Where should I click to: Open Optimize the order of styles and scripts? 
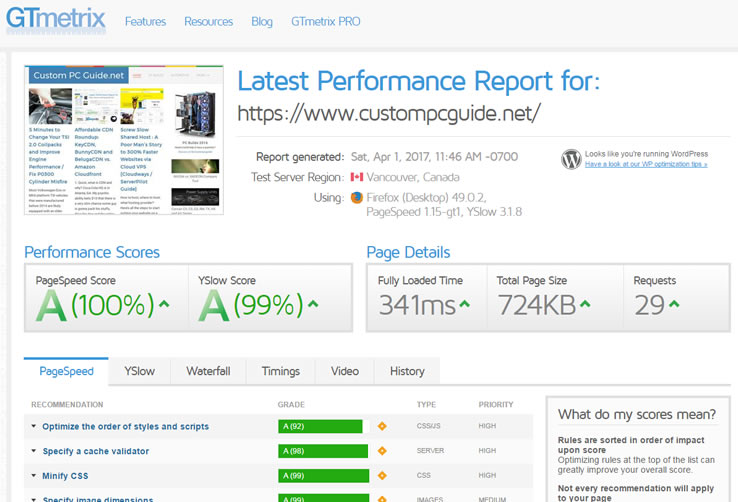[x=125, y=427]
